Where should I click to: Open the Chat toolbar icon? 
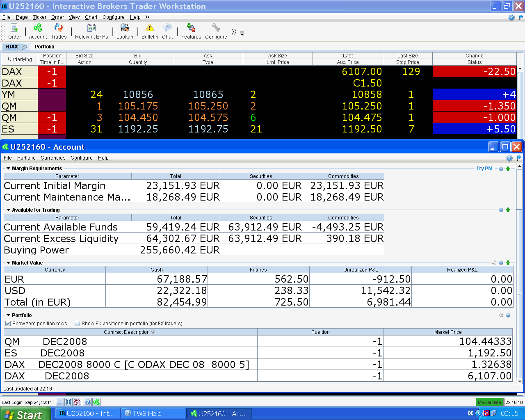[167, 28]
